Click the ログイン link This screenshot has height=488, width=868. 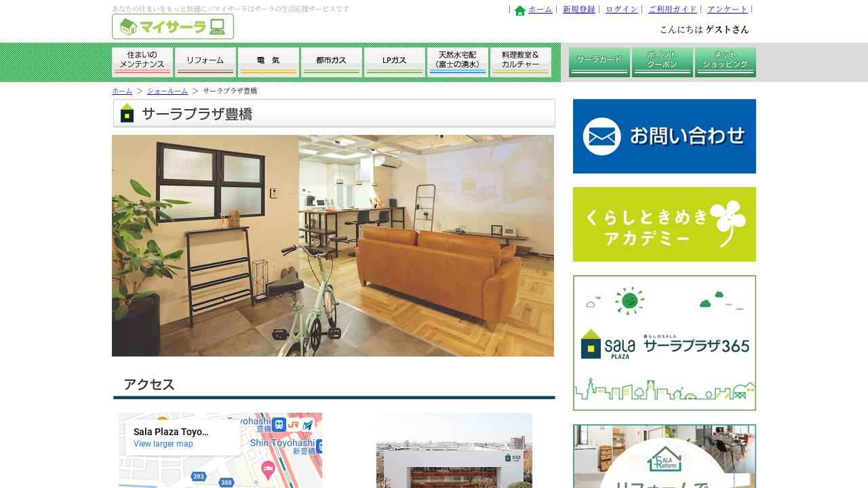(x=622, y=9)
